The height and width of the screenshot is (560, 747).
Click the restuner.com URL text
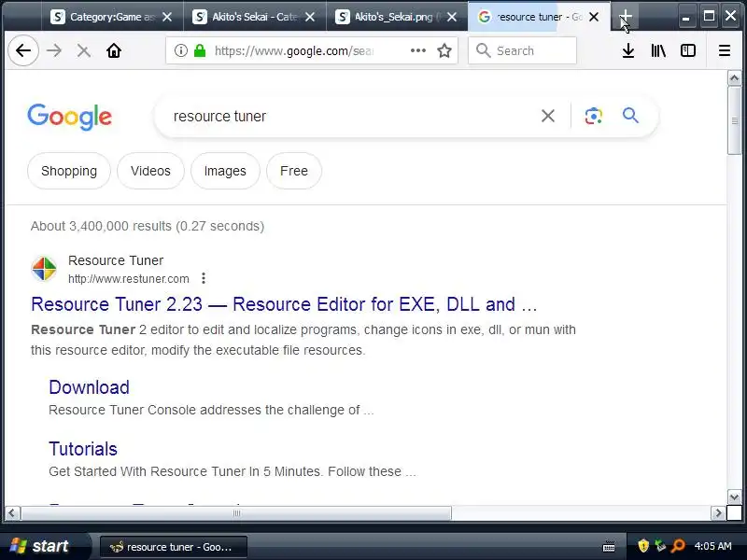[129, 279]
